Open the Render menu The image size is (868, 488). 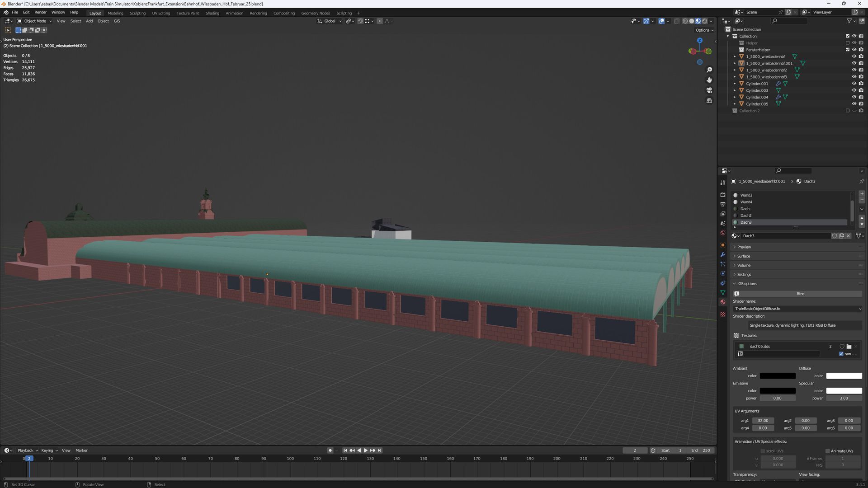coord(40,12)
